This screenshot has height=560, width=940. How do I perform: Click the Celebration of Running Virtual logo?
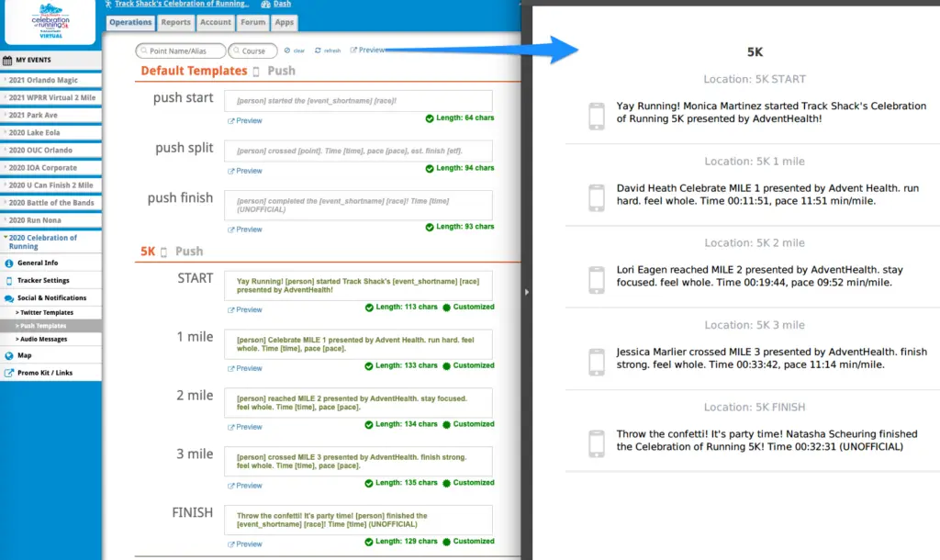click(50, 21)
